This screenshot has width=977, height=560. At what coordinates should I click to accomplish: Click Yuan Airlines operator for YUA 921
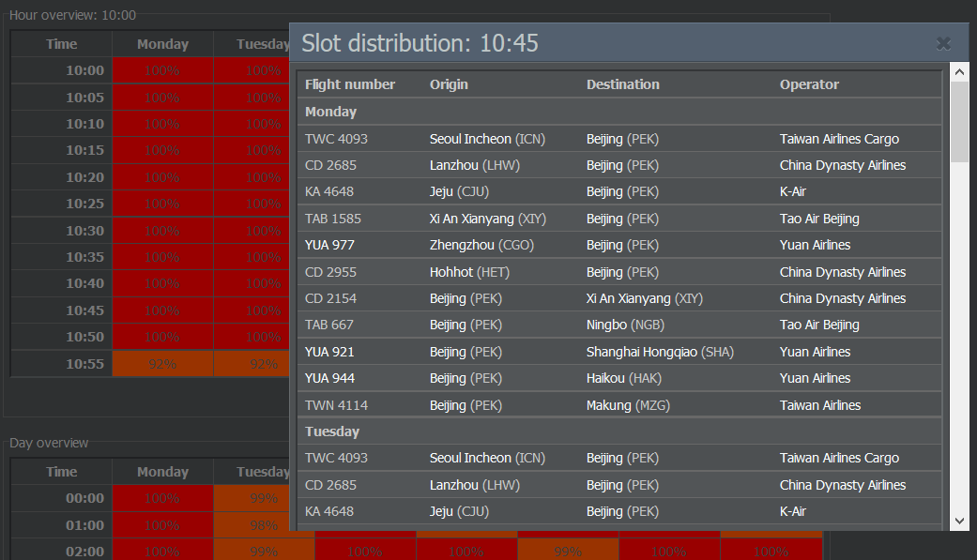pos(815,352)
